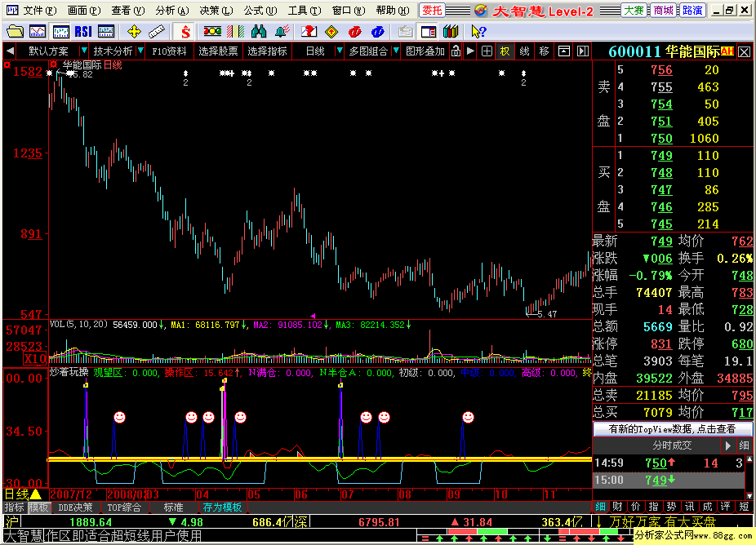The height and width of the screenshot is (545, 756).
Task: Expand the 多图组合 dropdown arrow
Action: tap(396, 51)
